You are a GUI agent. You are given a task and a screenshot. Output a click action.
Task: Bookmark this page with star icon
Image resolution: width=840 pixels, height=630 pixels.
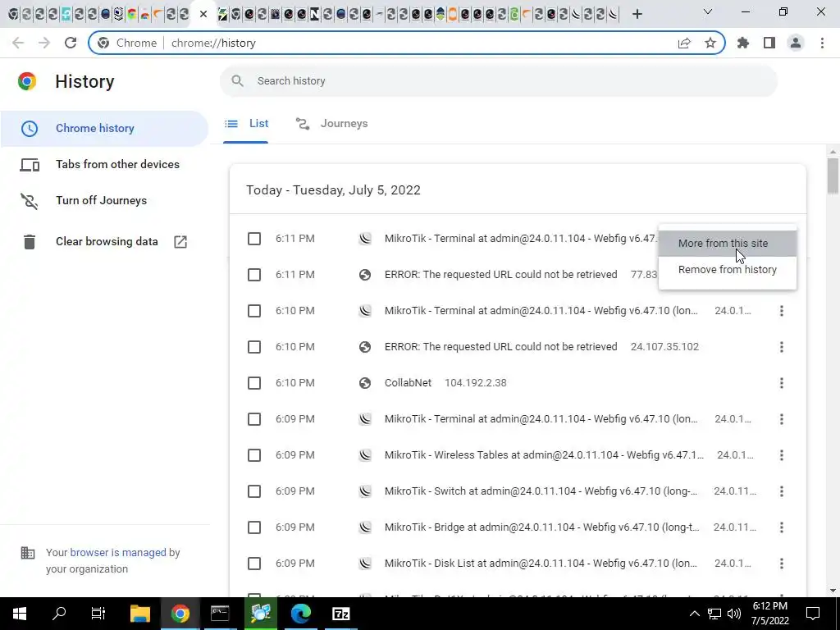tap(710, 43)
